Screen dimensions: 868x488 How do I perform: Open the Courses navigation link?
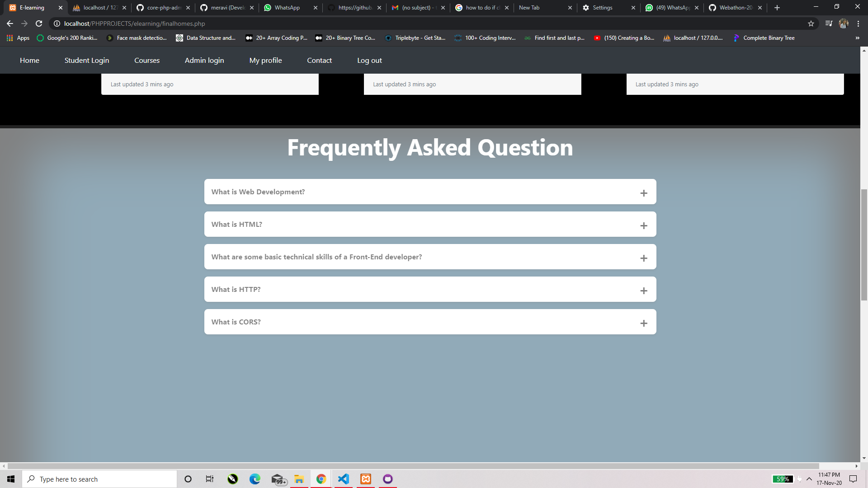click(x=147, y=60)
